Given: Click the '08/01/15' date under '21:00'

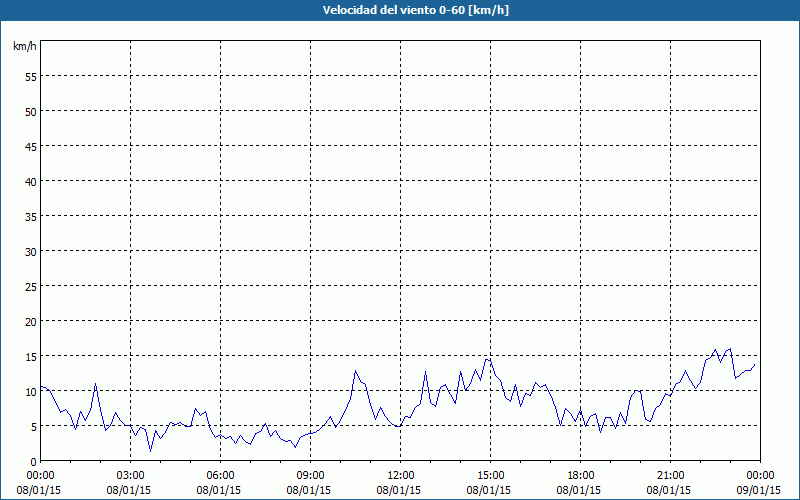Looking at the screenshot, I should tap(669, 490).
